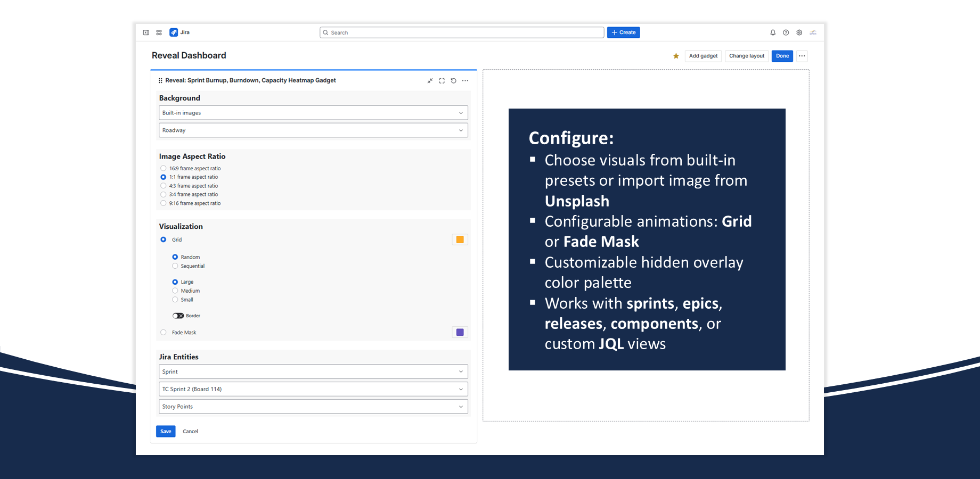Select 16:9 frame aspect ratio
Screen dimensions: 980x479
(164, 168)
